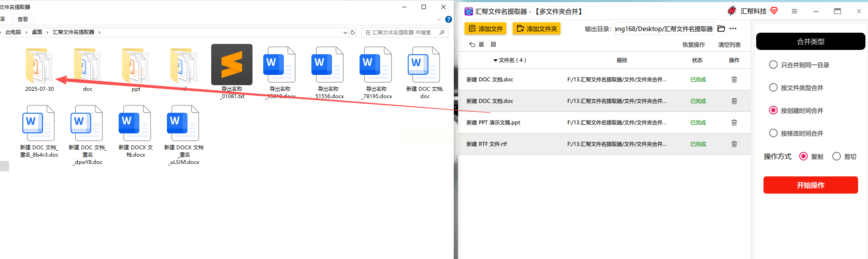Switch operation mode to 剪切
The image size is (868, 259).
837,157
